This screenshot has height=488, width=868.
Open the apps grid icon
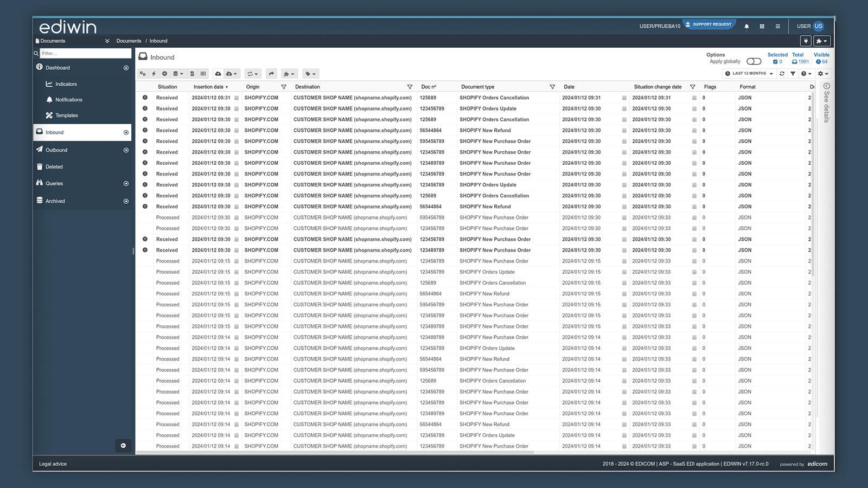point(762,26)
